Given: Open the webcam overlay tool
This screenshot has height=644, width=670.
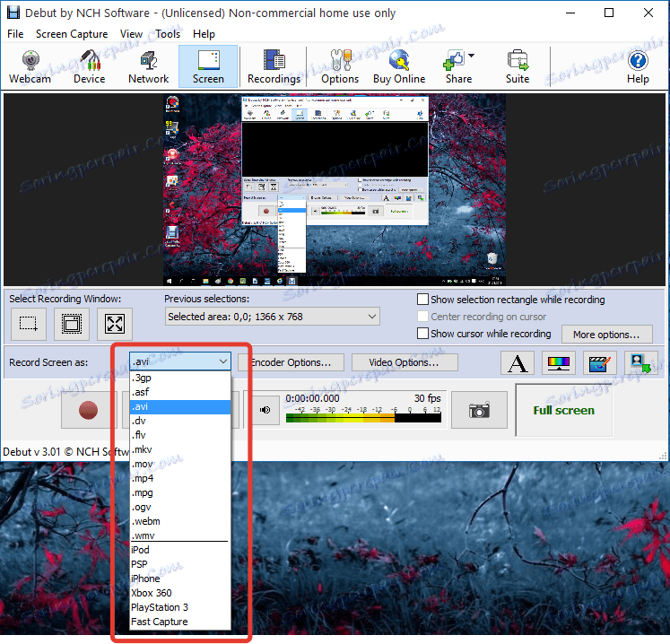Looking at the screenshot, I should [x=640, y=363].
